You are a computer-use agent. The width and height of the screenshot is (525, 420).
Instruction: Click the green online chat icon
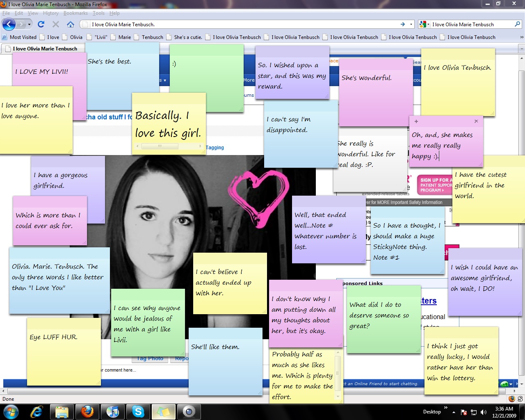pyautogui.click(x=504, y=384)
